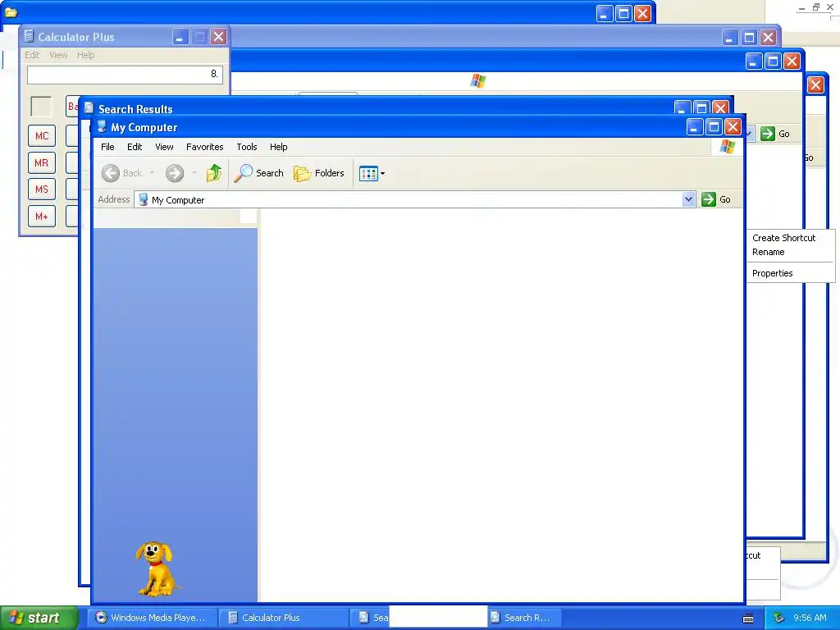Close the Search Results window
This screenshot has height=630, width=840.
click(720, 107)
